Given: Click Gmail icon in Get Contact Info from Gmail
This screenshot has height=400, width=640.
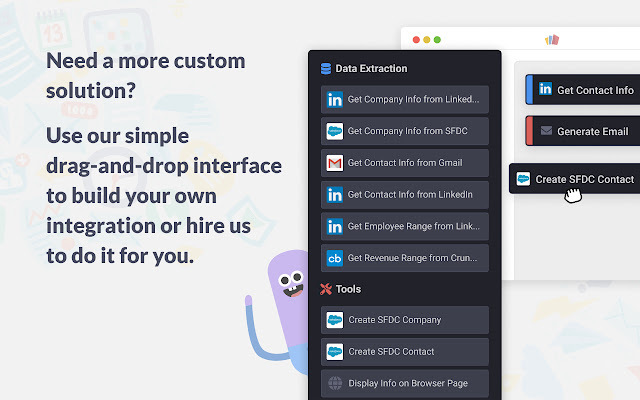Looking at the screenshot, I should (x=335, y=163).
